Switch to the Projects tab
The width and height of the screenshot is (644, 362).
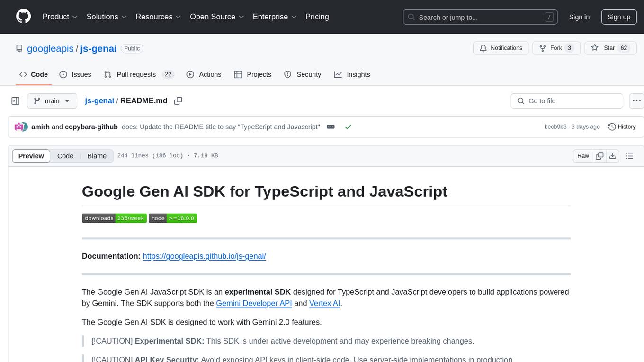pos(252,74)
